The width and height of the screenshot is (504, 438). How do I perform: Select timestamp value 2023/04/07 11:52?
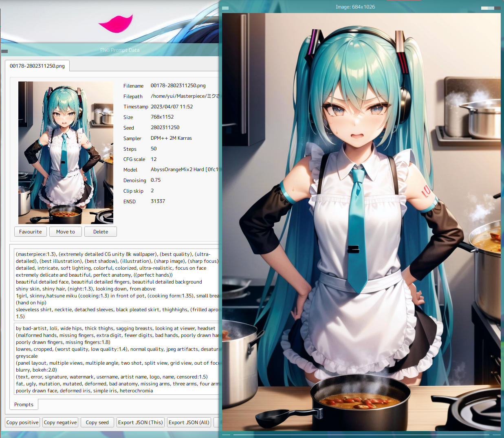click(x=172, y=107)
